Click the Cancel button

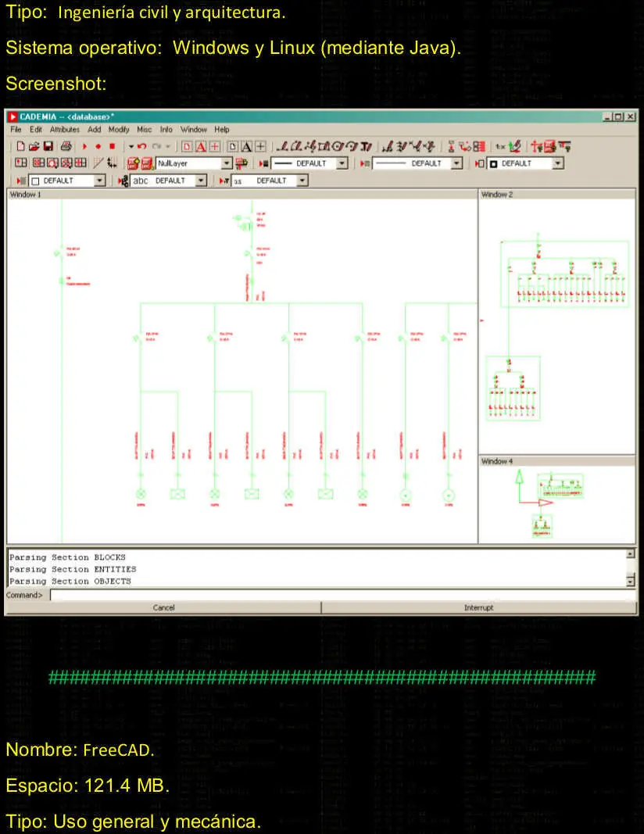click(163, 607)
